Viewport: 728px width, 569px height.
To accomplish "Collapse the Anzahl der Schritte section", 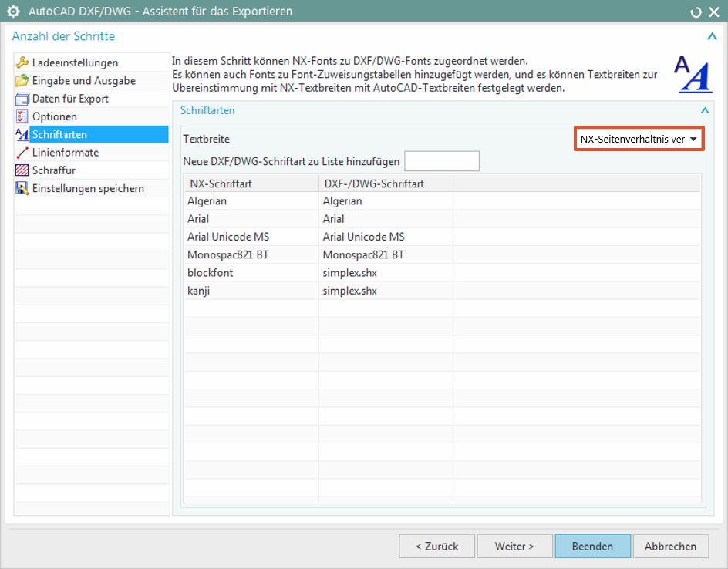I will 711,36.
